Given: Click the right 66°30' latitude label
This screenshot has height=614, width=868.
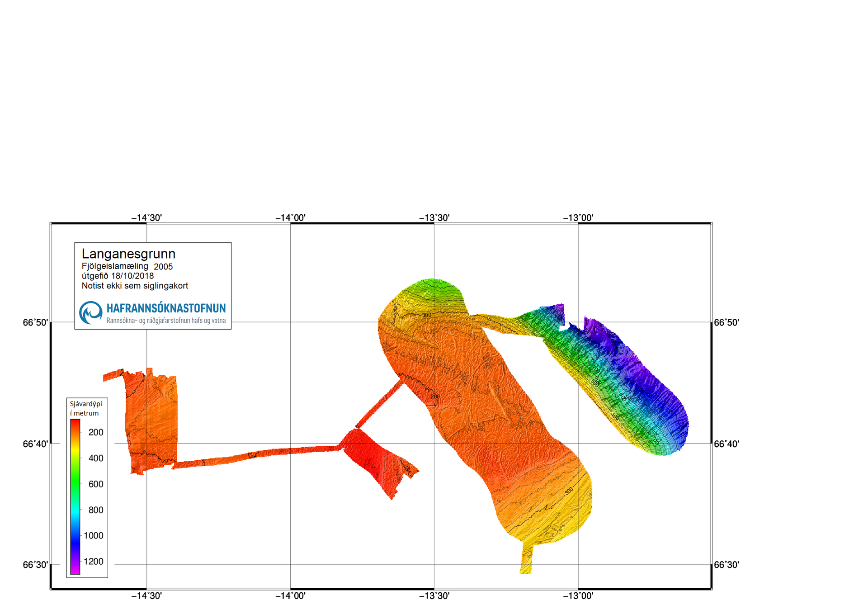Looking at the screenshot, I should 726,565.
